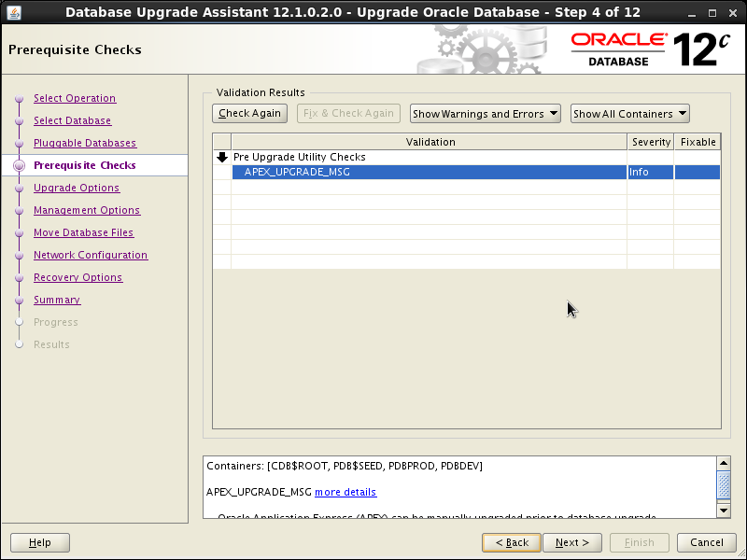The height and width of the screenshot is (560, 747).
Task: Click the Check Again button
Action: pos(249,113)
